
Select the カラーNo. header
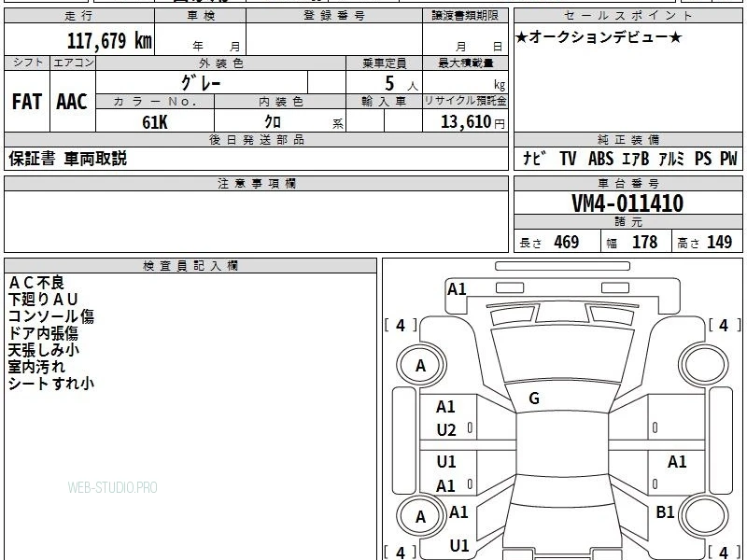(155, 102)
